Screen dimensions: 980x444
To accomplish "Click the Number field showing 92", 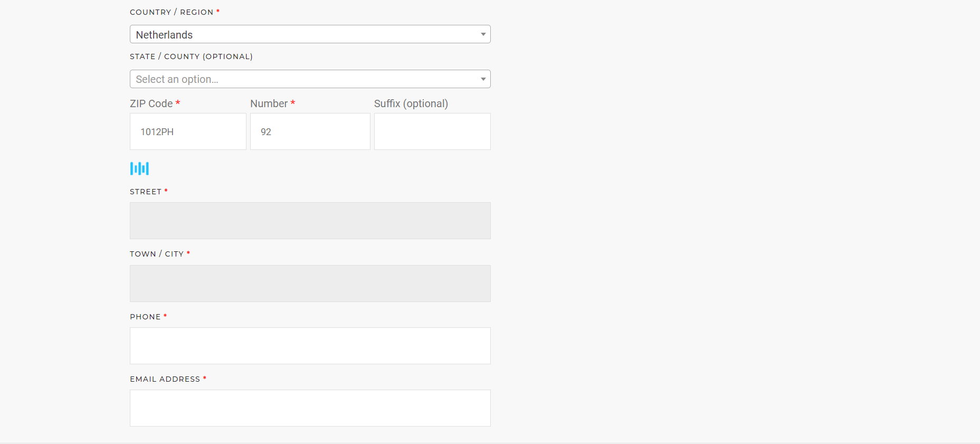I will coord(310,131).
